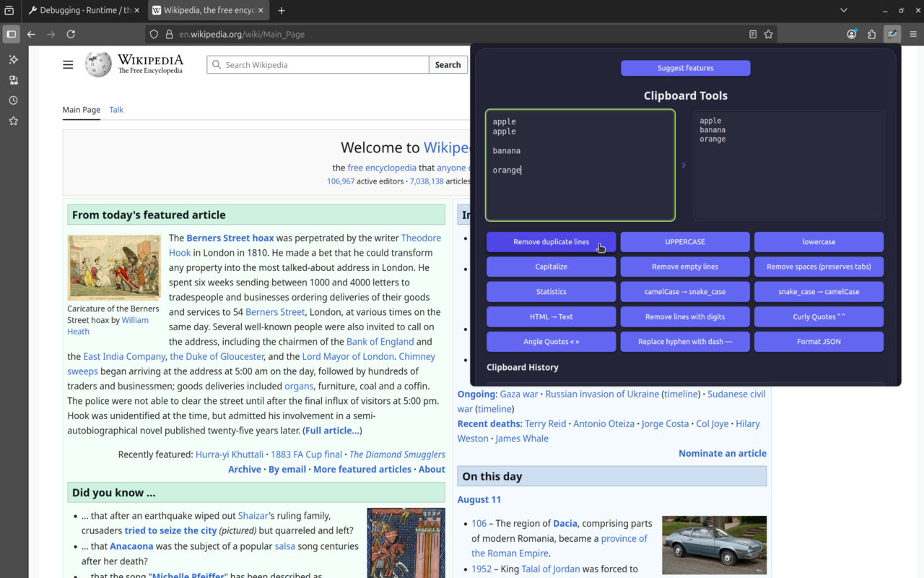Bookmark this page with the star icon

coord(769,34)
